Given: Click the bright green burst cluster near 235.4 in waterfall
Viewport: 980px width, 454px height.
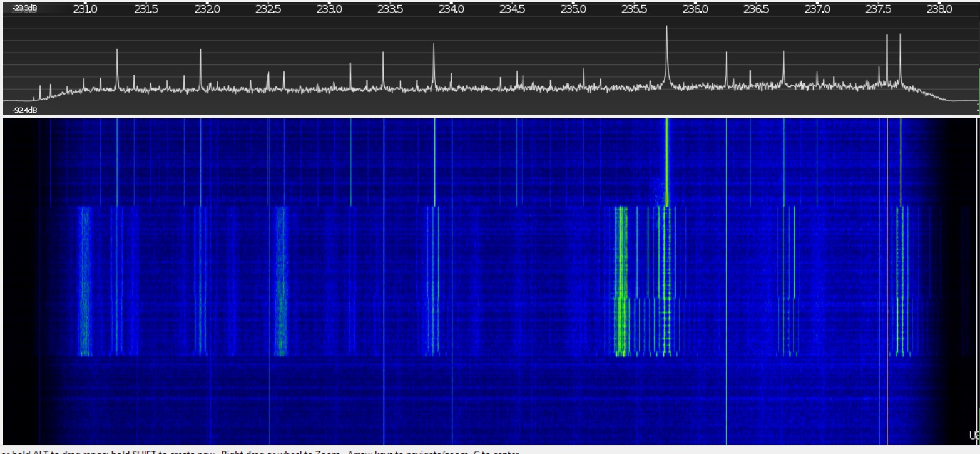Looking at the screenshot, I should coord(621,281).
